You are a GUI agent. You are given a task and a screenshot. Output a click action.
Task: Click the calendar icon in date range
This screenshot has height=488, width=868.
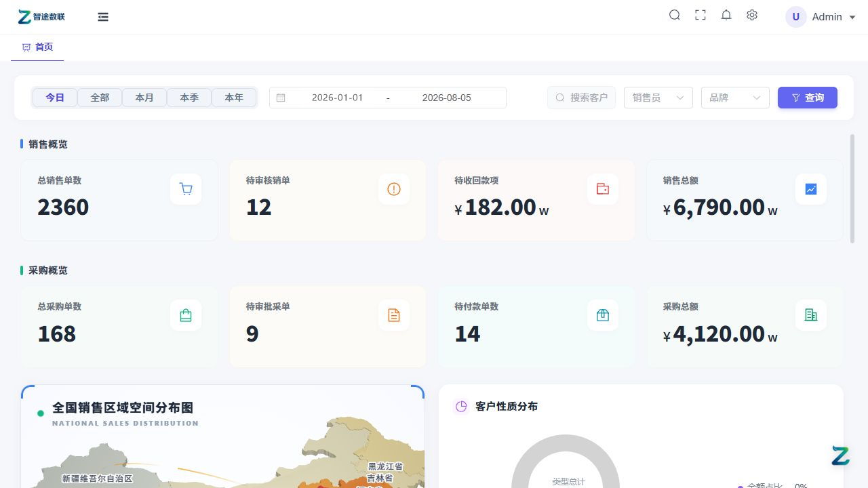[x=281, y=98]
